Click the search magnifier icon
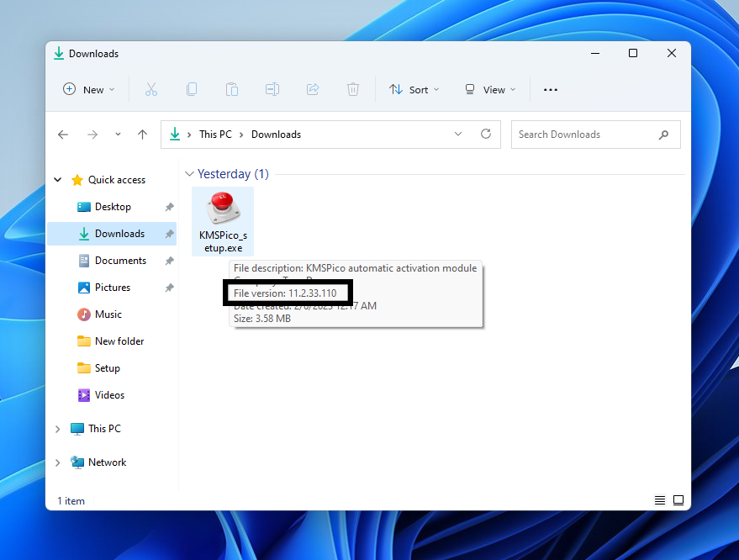This screenshot has width=739, height=560. [663, 135]
